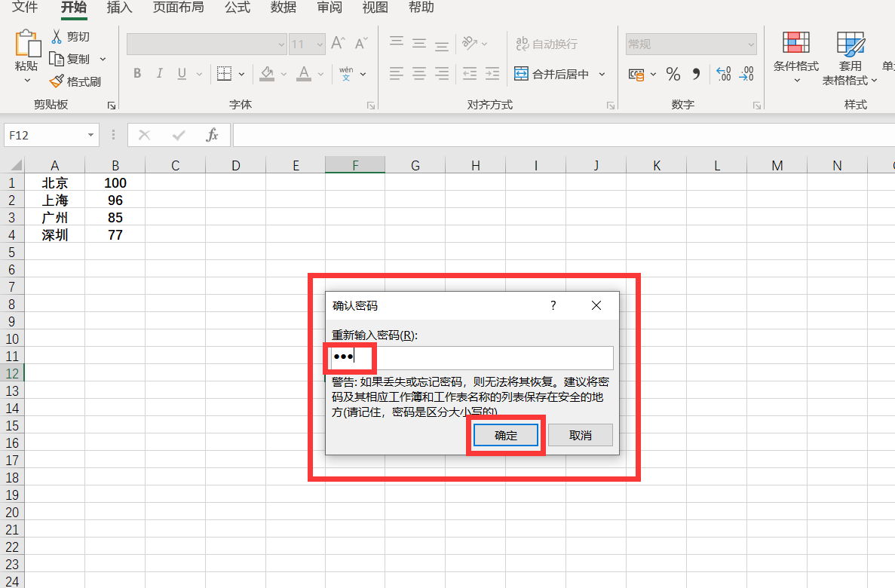Open the font size dropdown
Image resolution: width=895 pixels, height=588 pixels.
click(x=320, y=44)
